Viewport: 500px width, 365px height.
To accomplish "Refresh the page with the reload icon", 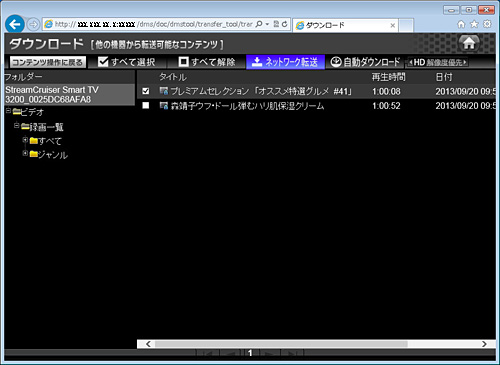I will tap(284, 24).
